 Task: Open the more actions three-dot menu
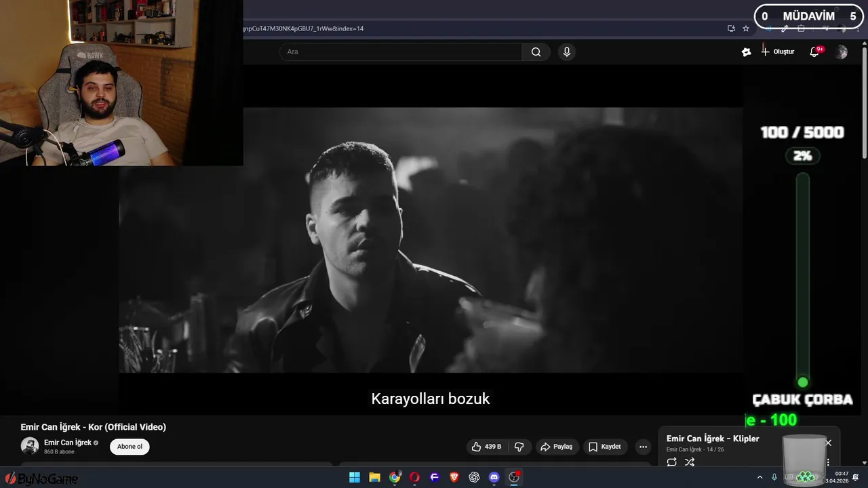click(643, 447)
